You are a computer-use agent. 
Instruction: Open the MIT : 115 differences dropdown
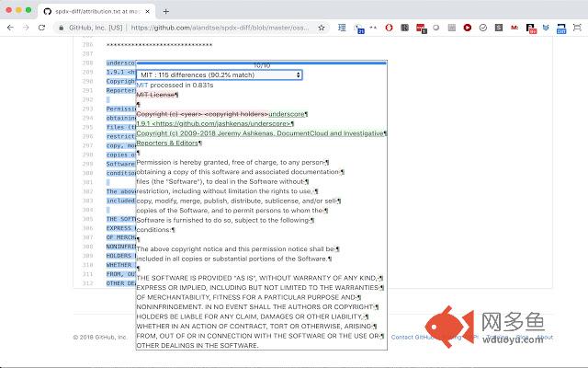(219, 75)
